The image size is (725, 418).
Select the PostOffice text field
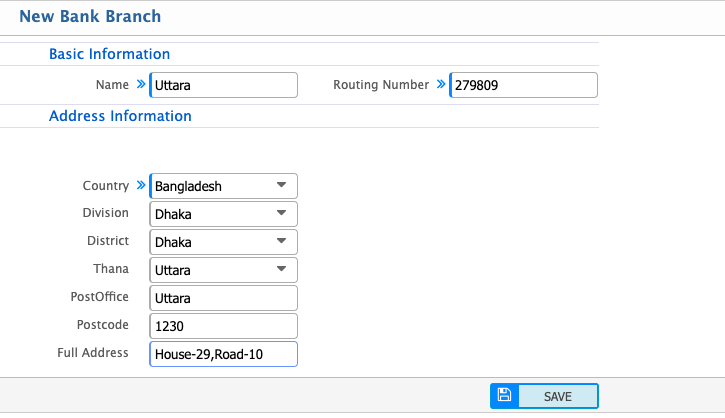[x=224, y=298]
